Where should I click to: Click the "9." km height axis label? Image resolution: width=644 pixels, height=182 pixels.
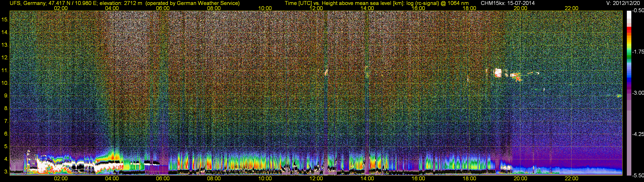point(6,96)
